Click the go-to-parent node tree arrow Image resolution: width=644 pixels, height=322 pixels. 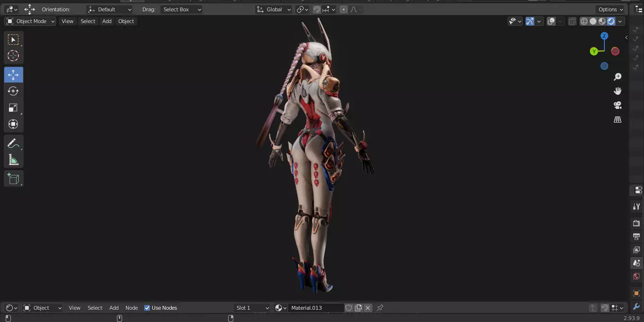(x=593, y=308)
